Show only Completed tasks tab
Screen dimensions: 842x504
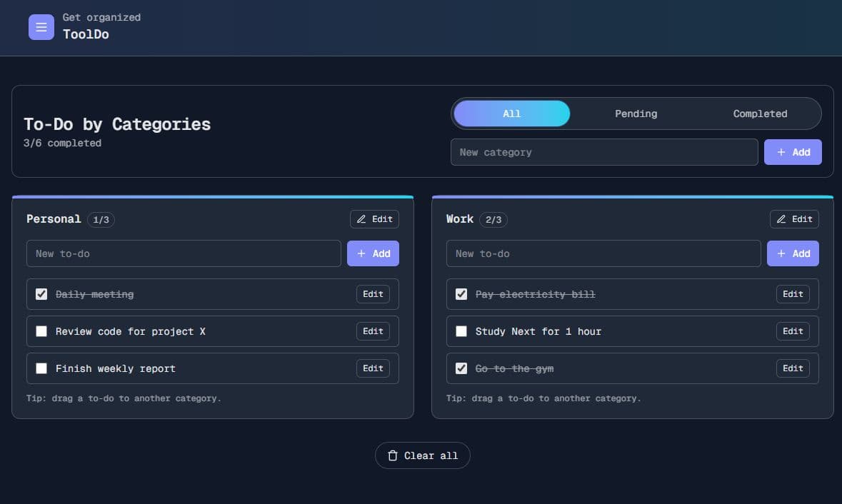tap(760, 114)
